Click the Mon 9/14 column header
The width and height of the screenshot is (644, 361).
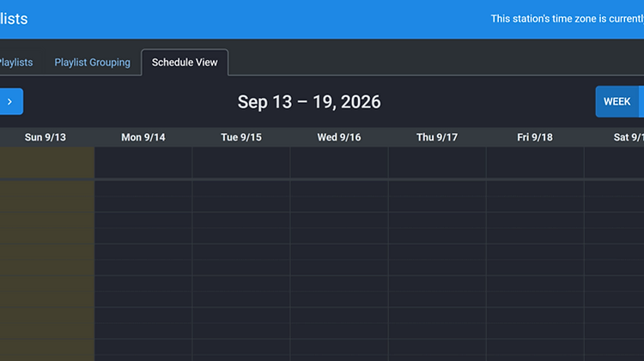click(x=143, y=137)
